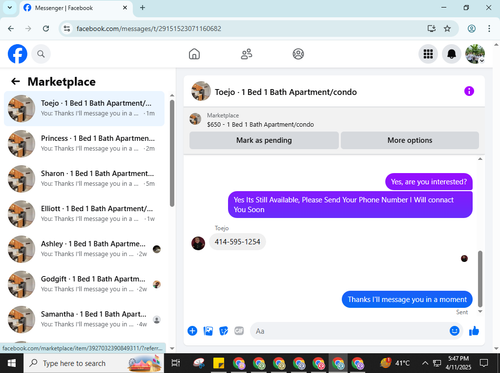Open Samantha conversation in list
500x373 pixels.
pyautogui.click(x=84, y=319)
